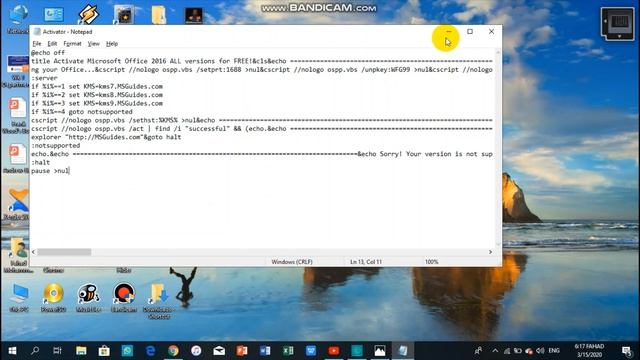640x360 pixels.
Task: Open the date and time clock flyout
Action: click(x=589, y=351)
